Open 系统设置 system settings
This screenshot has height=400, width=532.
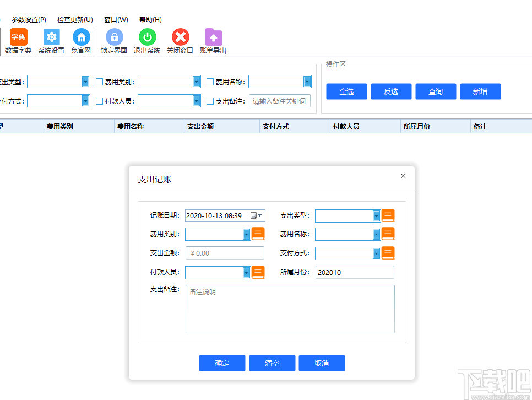coord(51,41)
